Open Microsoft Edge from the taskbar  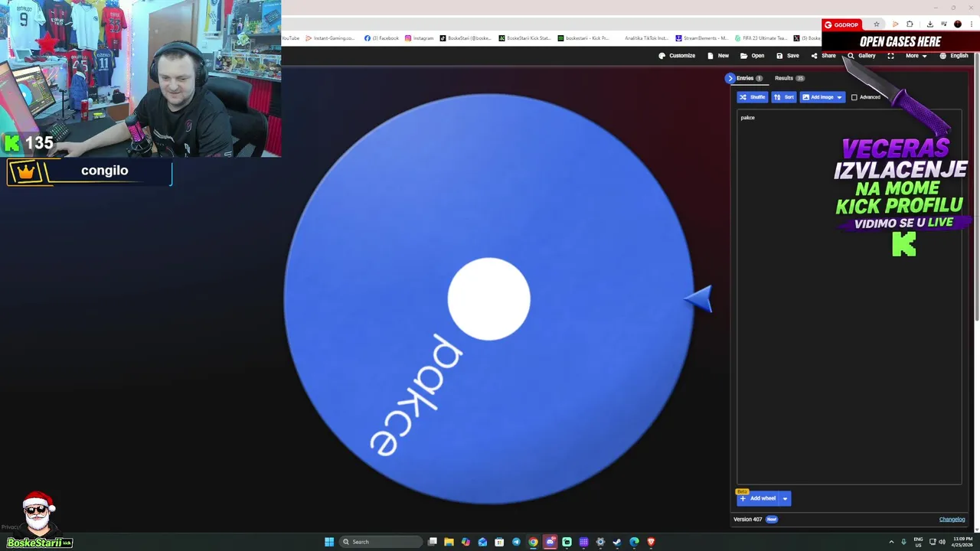pos(634,542)
